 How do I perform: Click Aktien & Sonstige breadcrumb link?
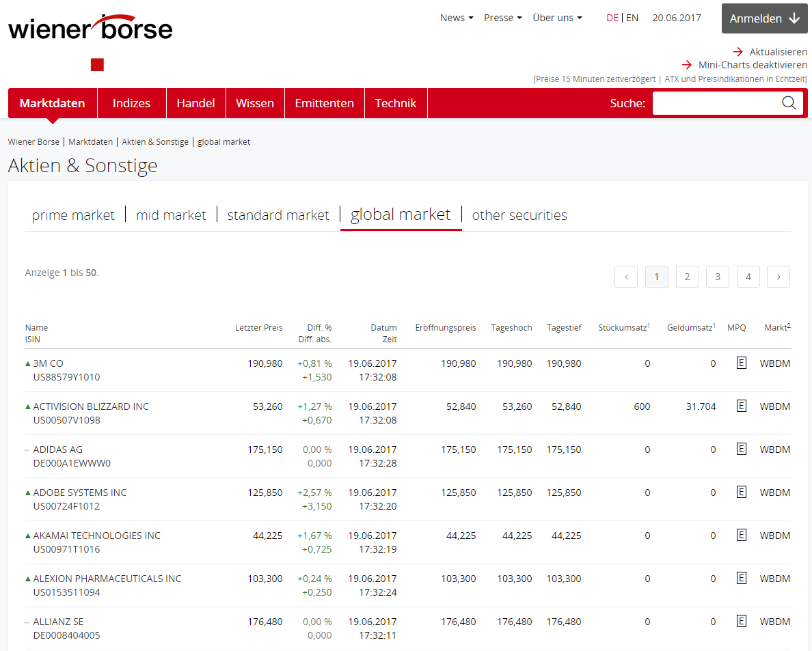click(x=155, y=142)
